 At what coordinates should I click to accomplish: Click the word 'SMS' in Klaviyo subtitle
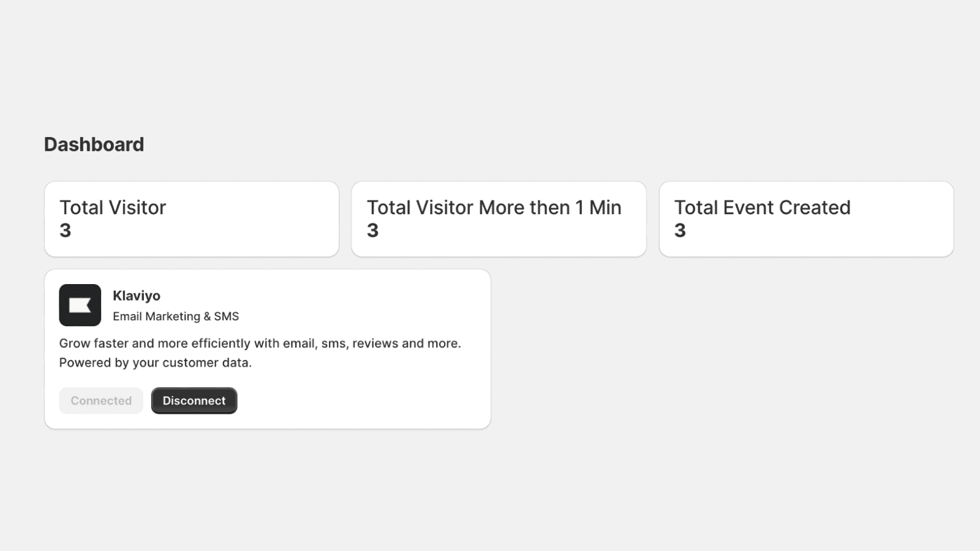(x=227, y=317)
